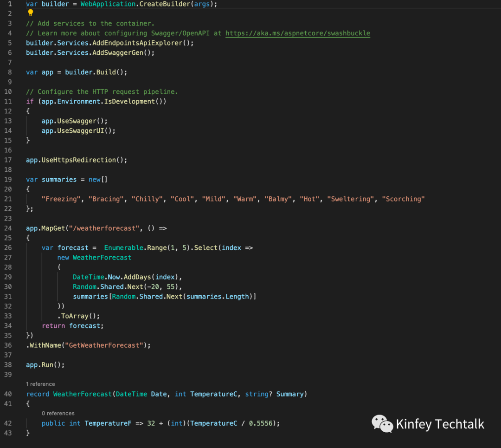This screenshot has height=448, width=501.
Task: Click 'UseSwagger' on line 13
Action: coord(77,121)
